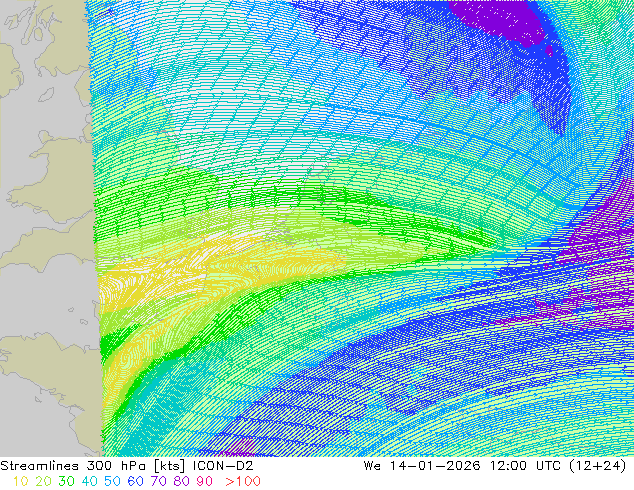Click the red '>100' legend value
This screenshot has width=634, height=490.
tap(243, 481)
